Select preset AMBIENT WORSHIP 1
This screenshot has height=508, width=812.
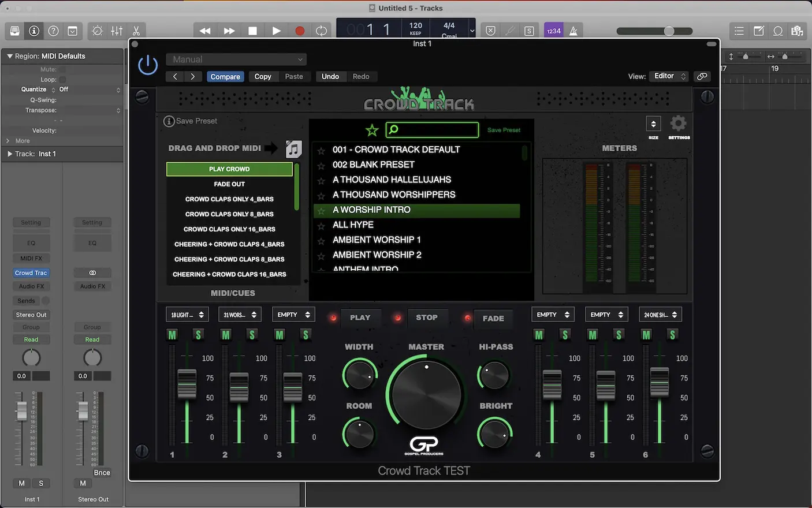point(416,240)
